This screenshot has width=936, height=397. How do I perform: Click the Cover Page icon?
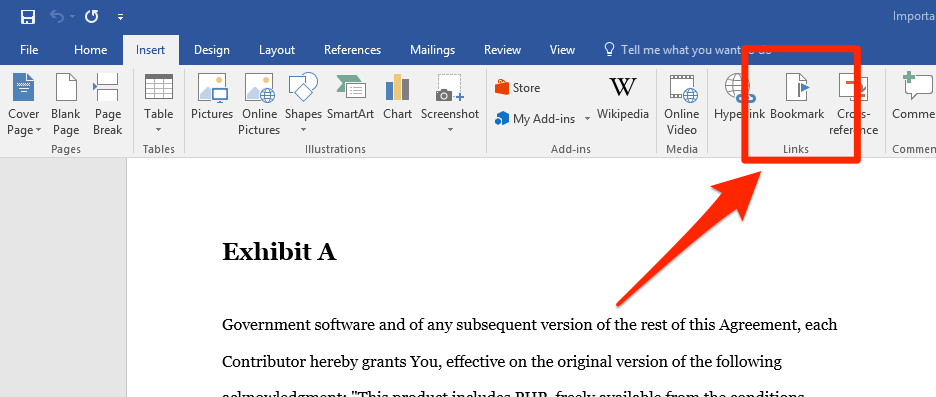point(23,87)
